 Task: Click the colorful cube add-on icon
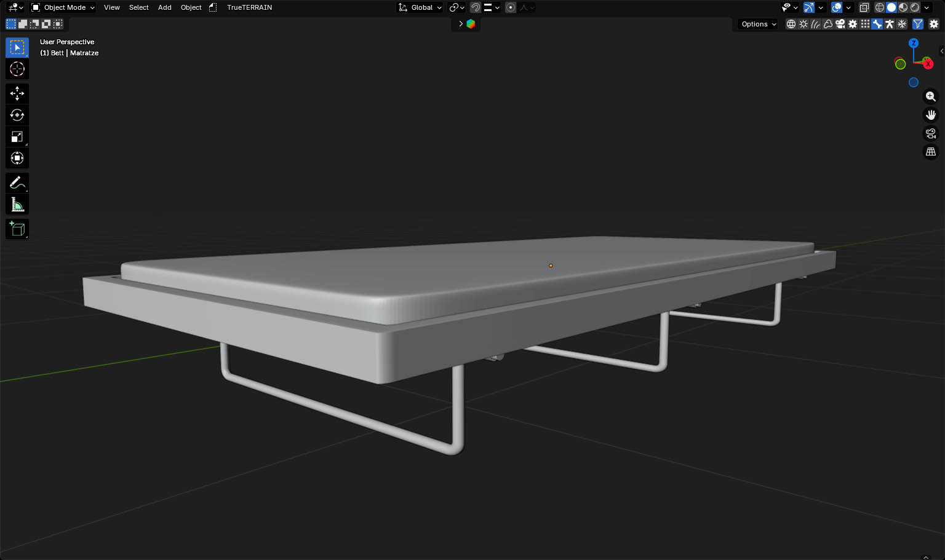click(471, 24)
